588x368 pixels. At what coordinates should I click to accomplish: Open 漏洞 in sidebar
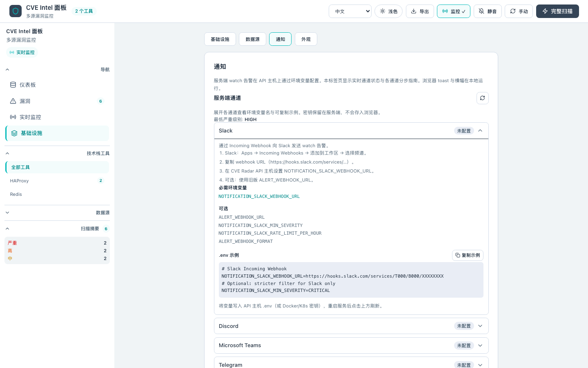pos(57,101)
